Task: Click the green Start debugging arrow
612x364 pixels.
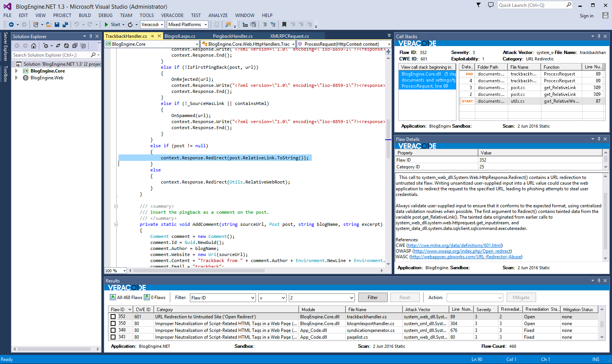Action: (106, 25)
